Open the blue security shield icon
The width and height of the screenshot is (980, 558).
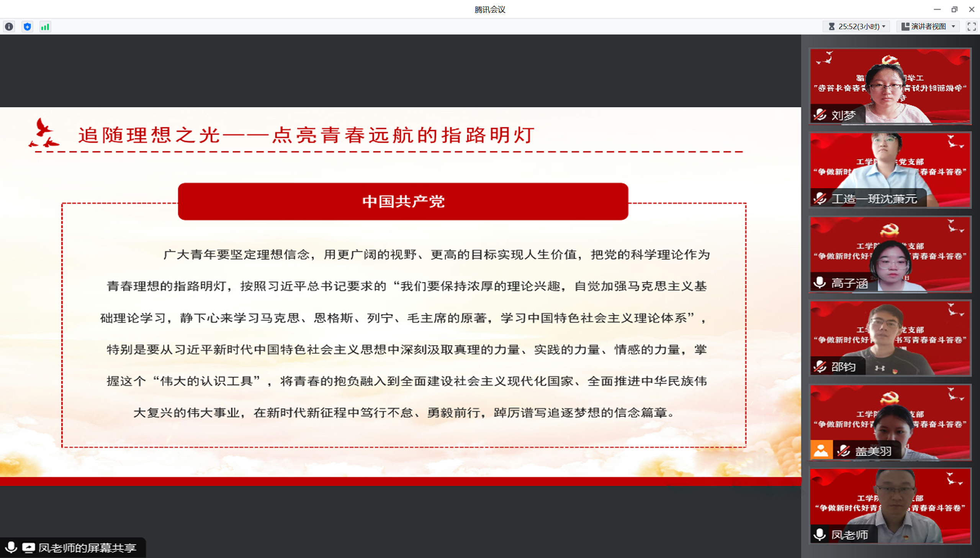(27, 26)
